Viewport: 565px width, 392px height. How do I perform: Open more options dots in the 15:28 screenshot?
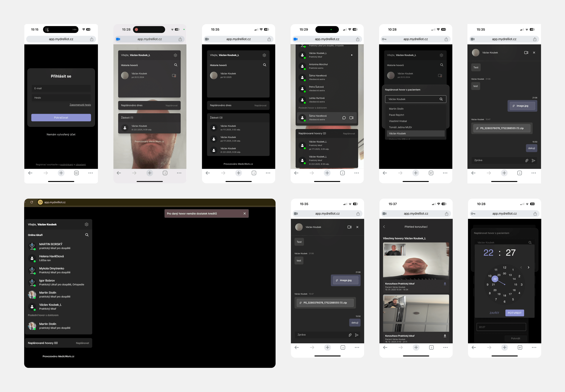pos(179,173)
